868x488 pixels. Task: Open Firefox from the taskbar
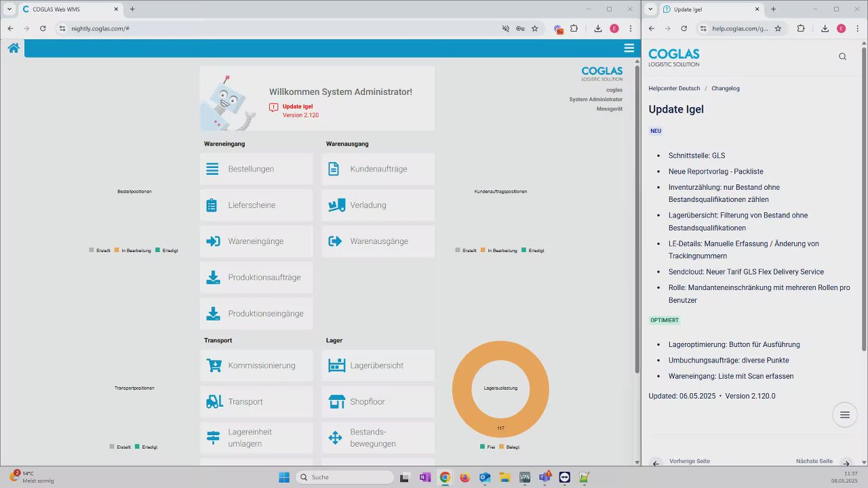pos(465,477)
